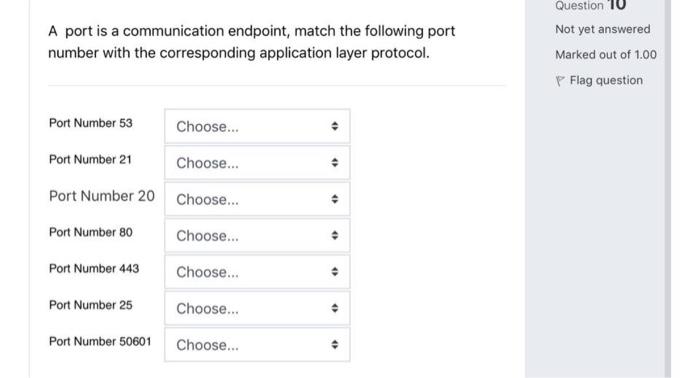Open the Choose dropdown for Port Number 80
Image resolution: width=700 pixels, height=378 pixels.
pyautogui.click(x=257, y=235)
